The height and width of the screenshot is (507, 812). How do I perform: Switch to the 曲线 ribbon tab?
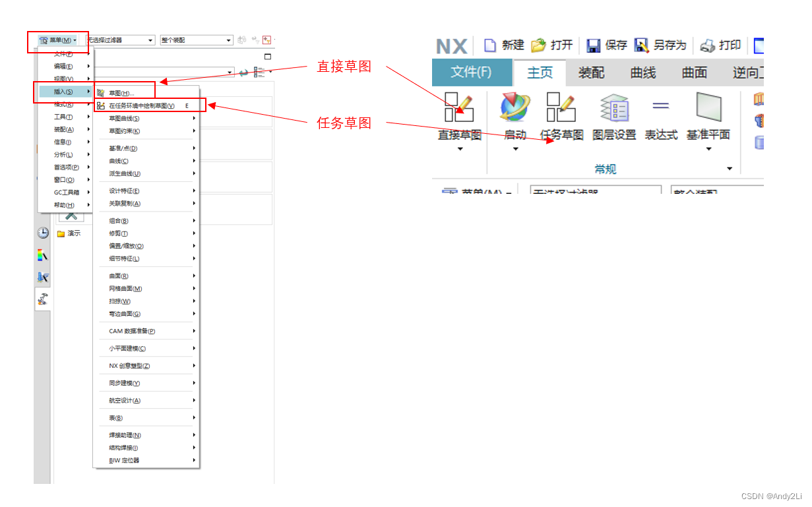(643, 73)
